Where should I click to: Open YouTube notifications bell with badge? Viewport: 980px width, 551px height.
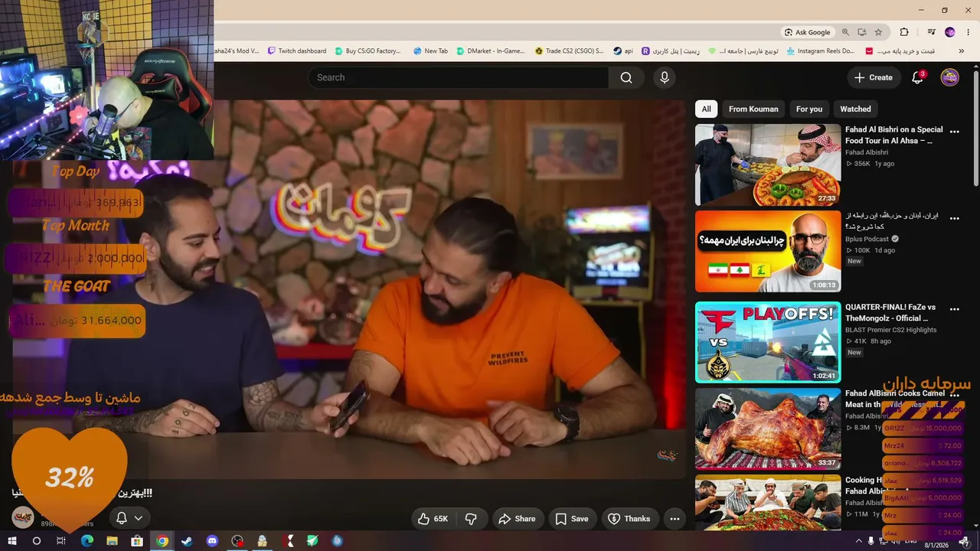pyautogui.click(x=918, y=77)
